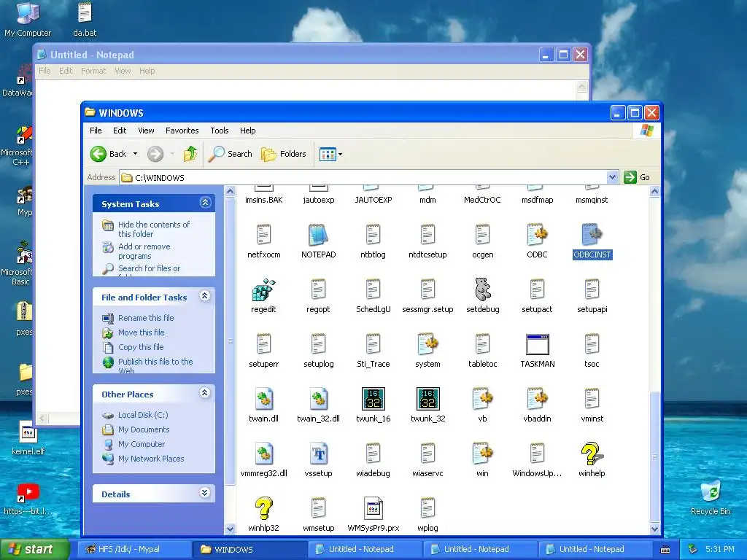
Task: Open the Favorites menu
Action: [x=182, y=131]
